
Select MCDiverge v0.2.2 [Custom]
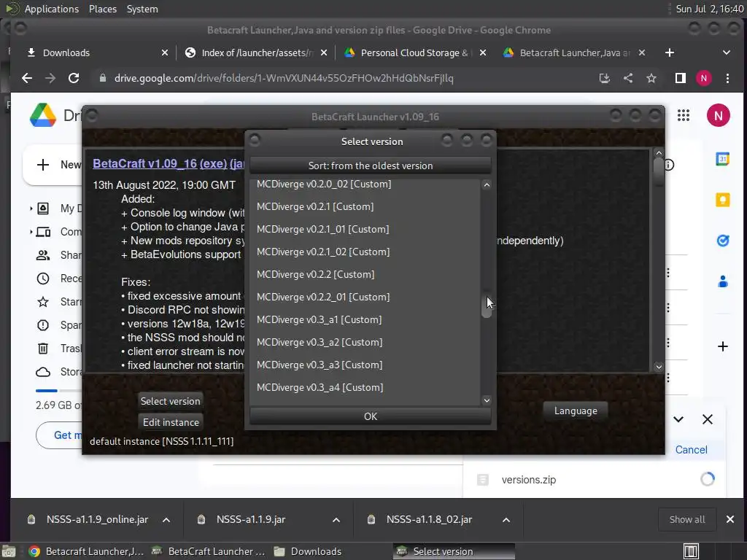tap(365, 274)
